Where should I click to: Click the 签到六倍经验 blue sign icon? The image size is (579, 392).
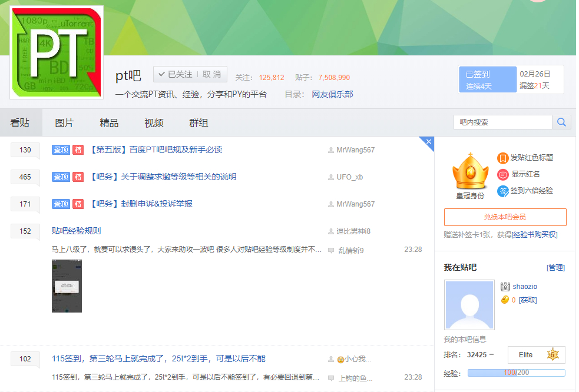click(502, 191)
